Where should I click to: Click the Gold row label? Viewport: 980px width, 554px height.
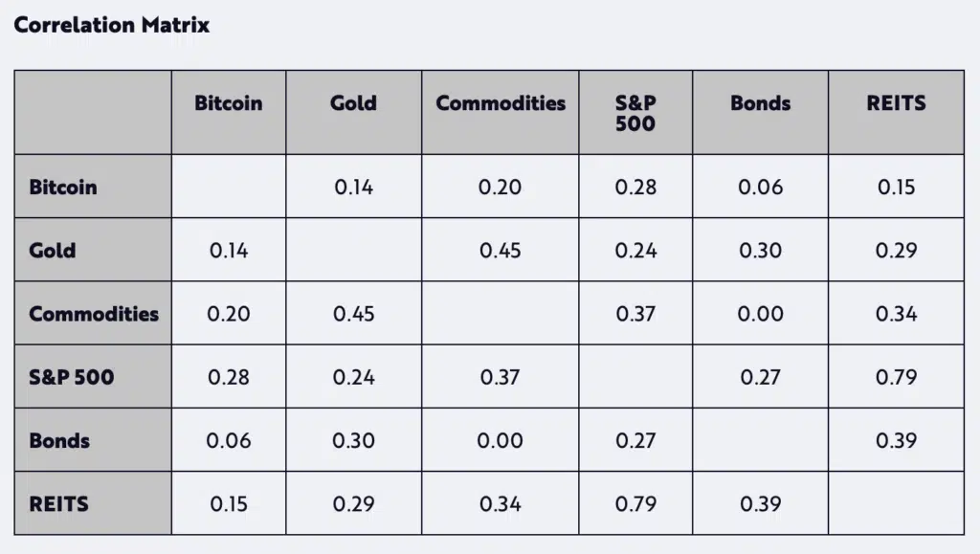click(x=53, y=251)
